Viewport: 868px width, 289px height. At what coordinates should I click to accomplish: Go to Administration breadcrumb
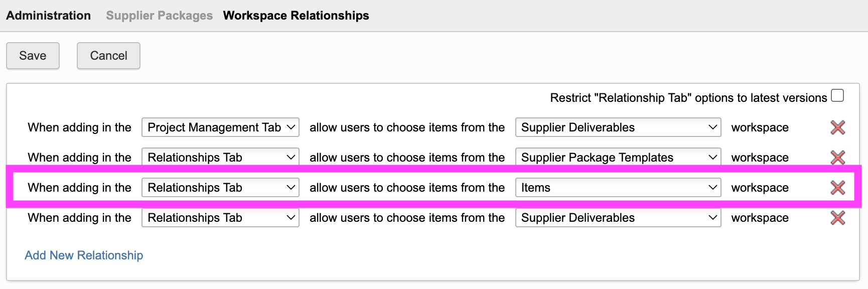[x=49, y=16]
